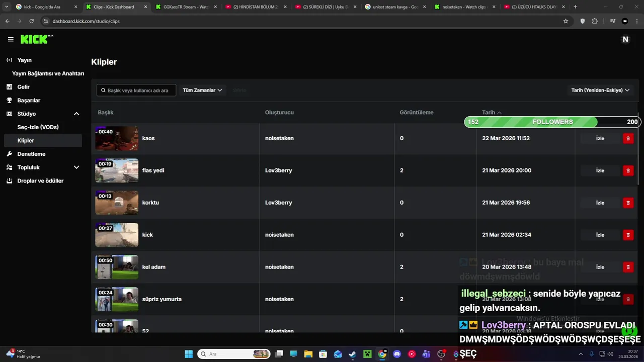
Task: Click the Windows taskbar search box
Action: (233, 354)
